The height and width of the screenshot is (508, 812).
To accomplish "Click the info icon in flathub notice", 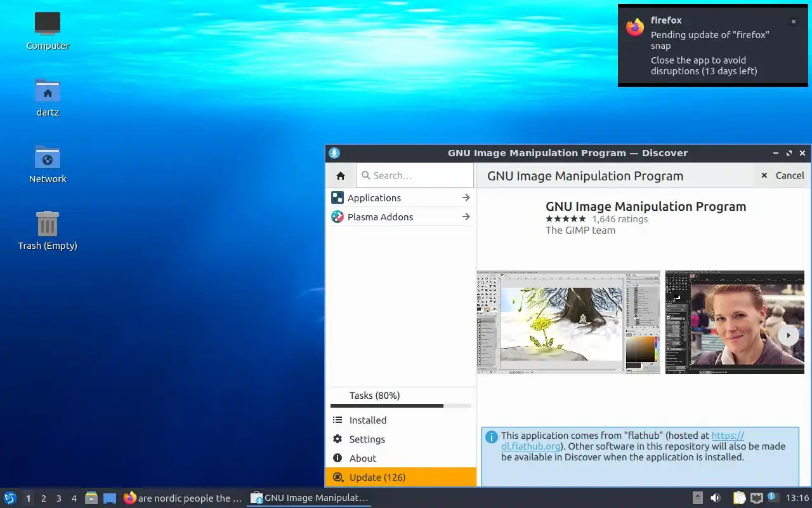I will (x=492, y=437).
